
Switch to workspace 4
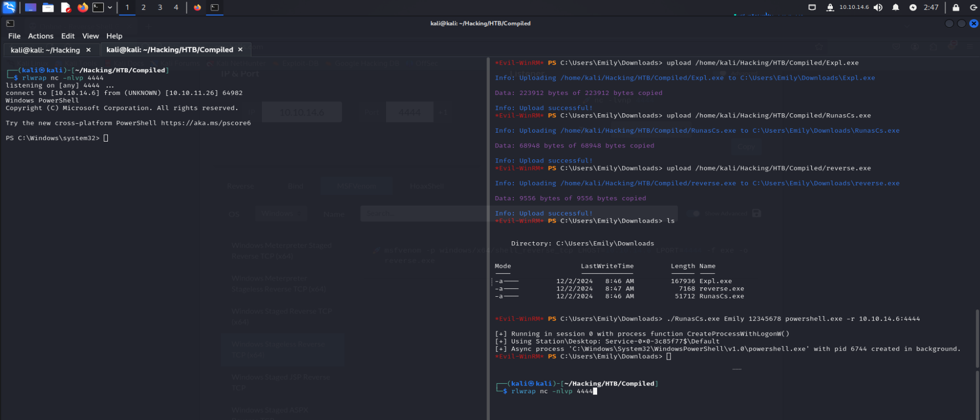pos(176,7)
